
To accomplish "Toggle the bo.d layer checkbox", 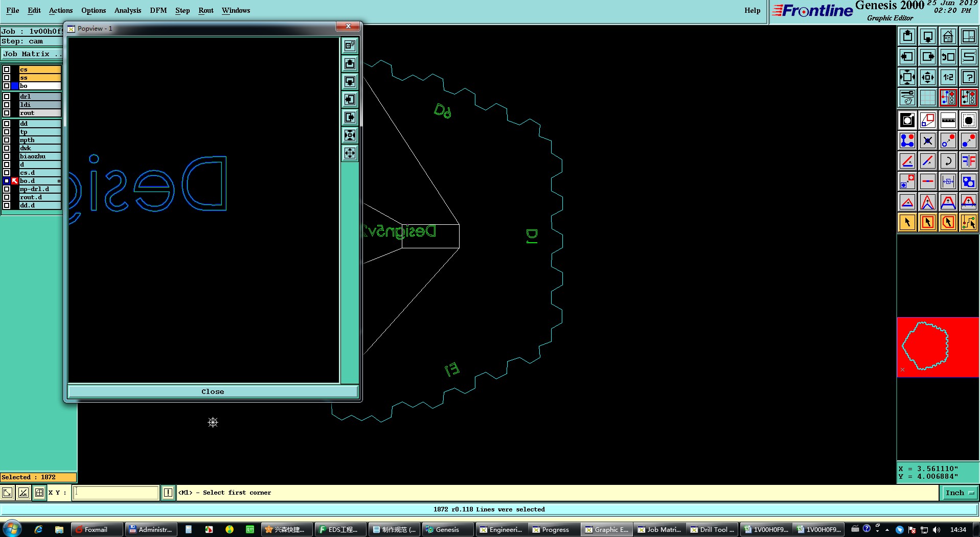I will pos(7,181).
